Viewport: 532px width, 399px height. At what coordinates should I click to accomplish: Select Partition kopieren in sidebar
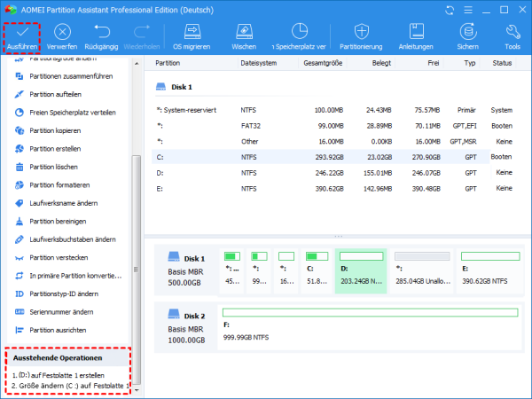click(x=48, y=130)
